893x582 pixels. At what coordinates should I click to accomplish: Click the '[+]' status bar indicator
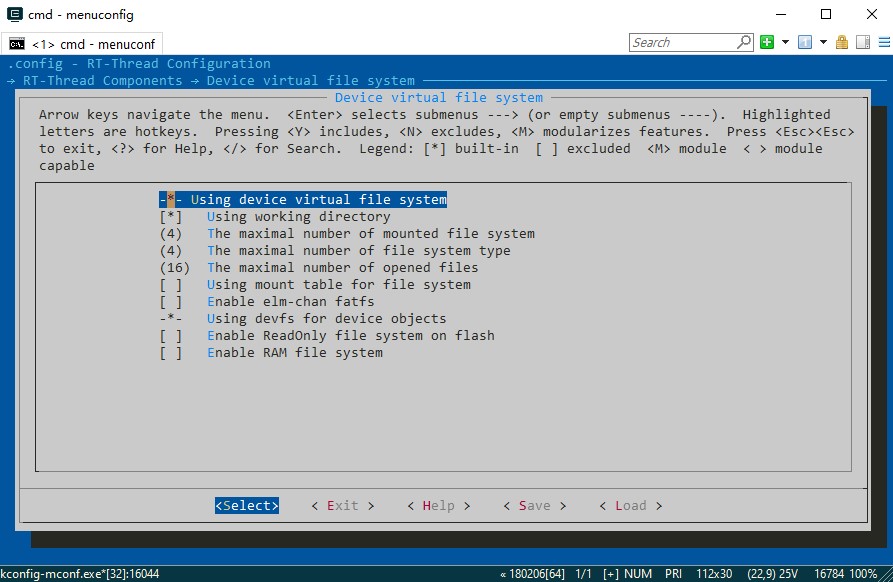(x=611, y=574)
